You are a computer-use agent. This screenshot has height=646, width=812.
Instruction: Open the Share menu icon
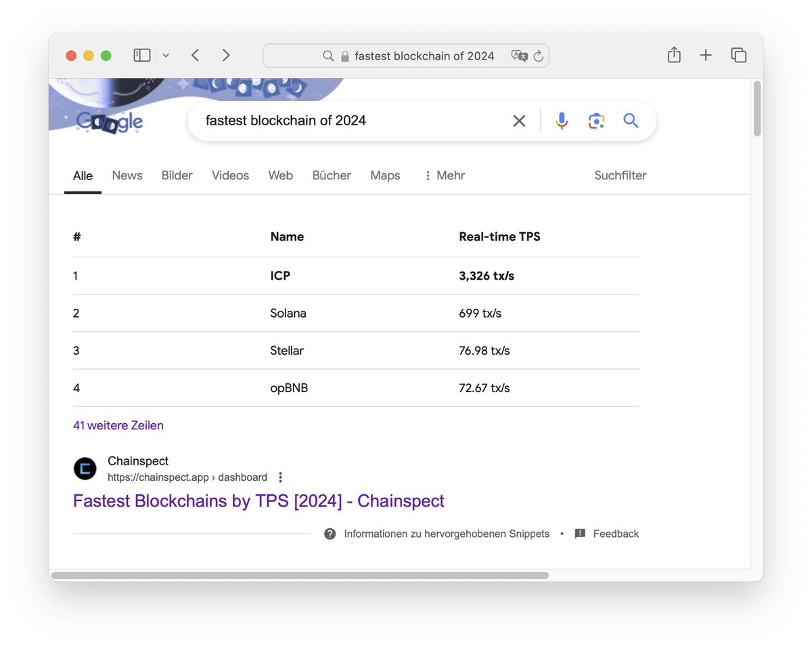pos(674,55)
